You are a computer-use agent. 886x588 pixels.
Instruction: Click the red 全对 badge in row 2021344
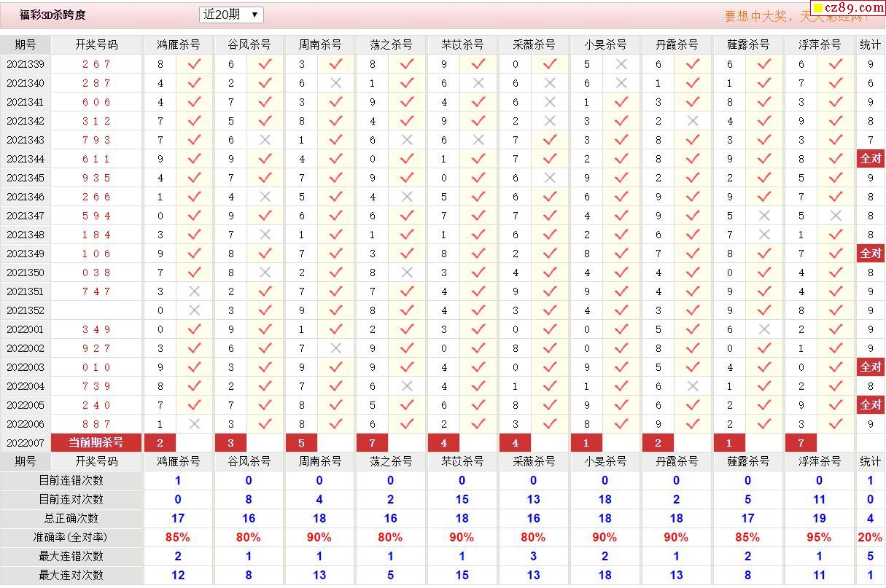pyautogui.click(x=871, y=159)
